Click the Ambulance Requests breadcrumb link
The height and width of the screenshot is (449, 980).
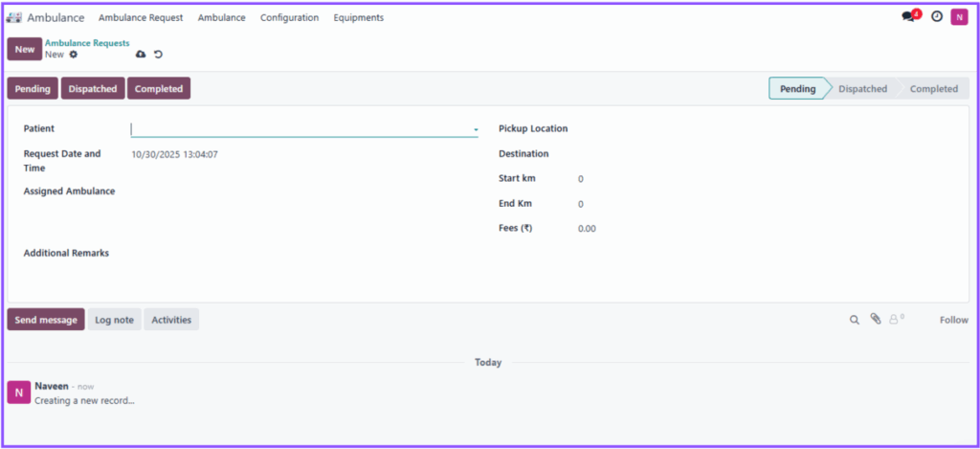coord(87,43)
